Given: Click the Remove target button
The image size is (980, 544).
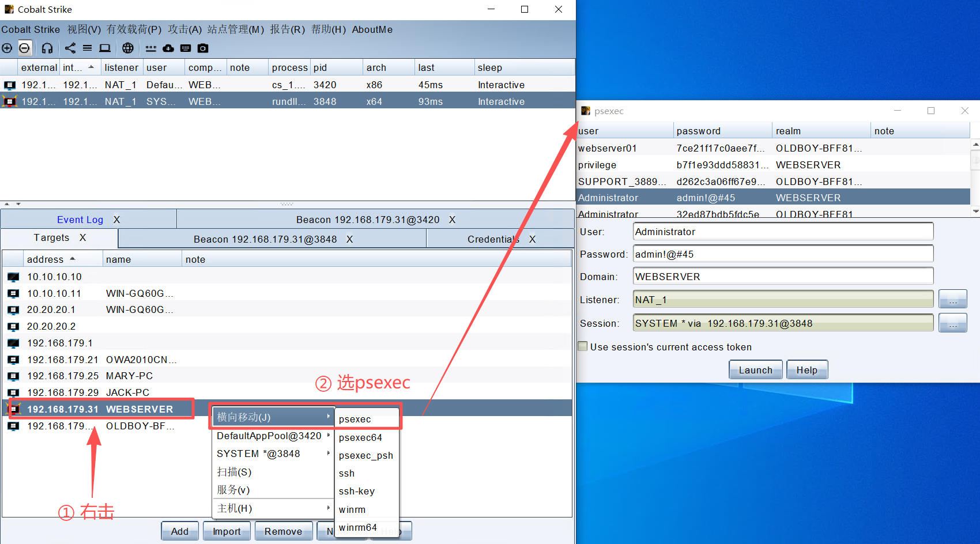Looking at the screenshot, I should [x=284, y=531].
